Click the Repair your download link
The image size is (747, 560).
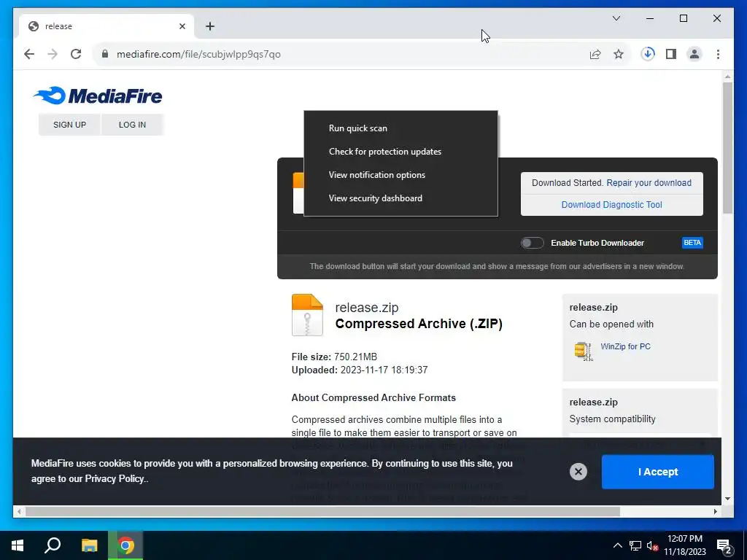649,183
